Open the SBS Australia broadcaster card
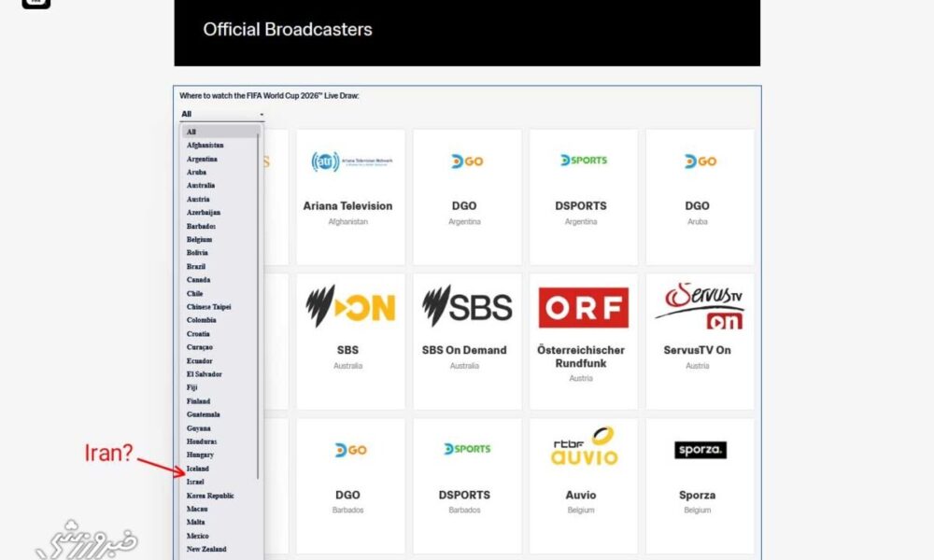The image size is (934, 560). 348,341
